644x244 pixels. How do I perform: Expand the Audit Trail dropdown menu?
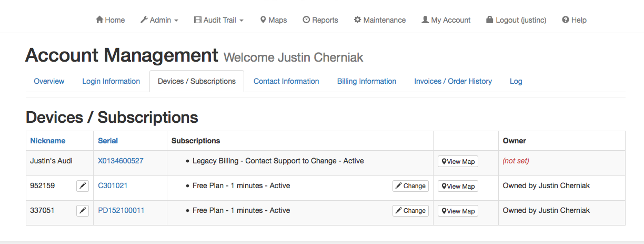coord(218,20)
